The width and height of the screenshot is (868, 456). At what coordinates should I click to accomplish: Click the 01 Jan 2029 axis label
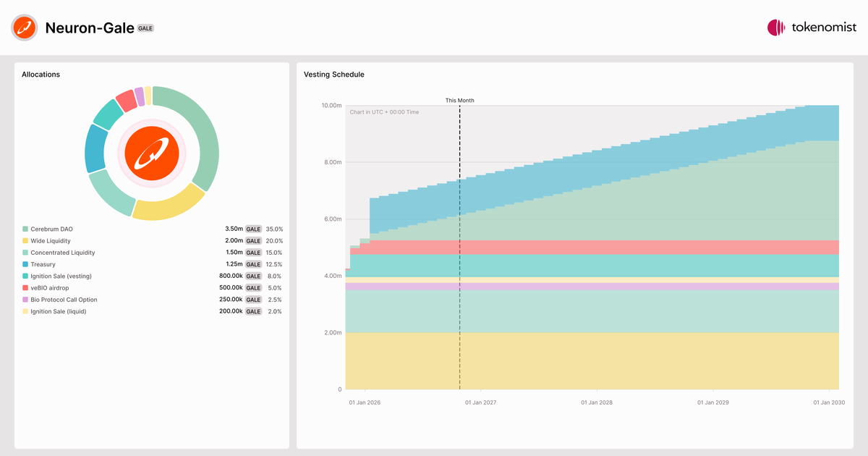coord(713,402)
